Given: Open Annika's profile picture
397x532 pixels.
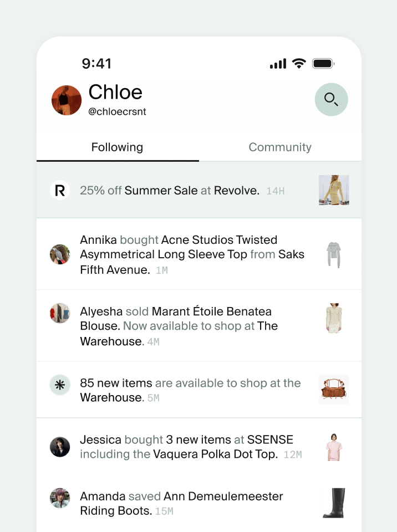Looking at the screenshot, I should (x=60, y=254).
